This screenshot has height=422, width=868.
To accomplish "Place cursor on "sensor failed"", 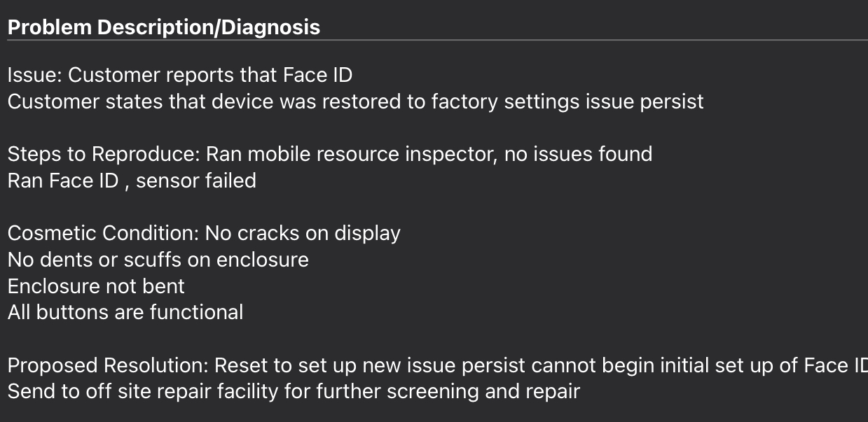I will point(196,181).
